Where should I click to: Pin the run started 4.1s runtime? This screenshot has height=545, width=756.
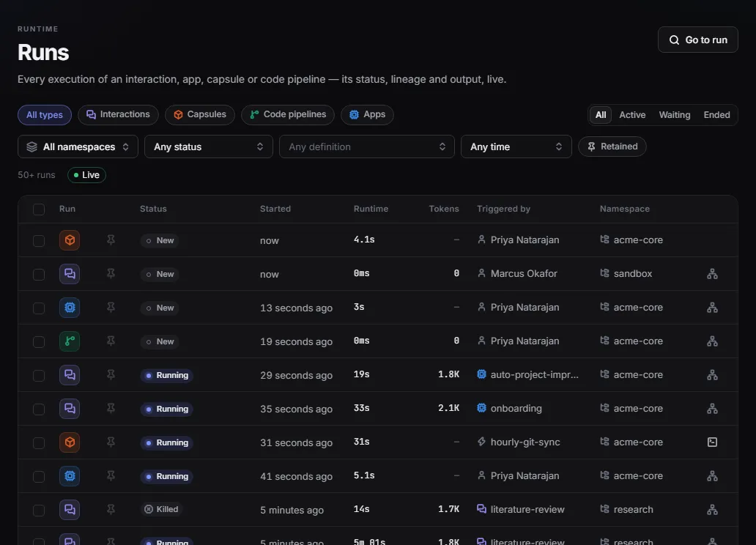pyautogui.click(x=111, y=240)
